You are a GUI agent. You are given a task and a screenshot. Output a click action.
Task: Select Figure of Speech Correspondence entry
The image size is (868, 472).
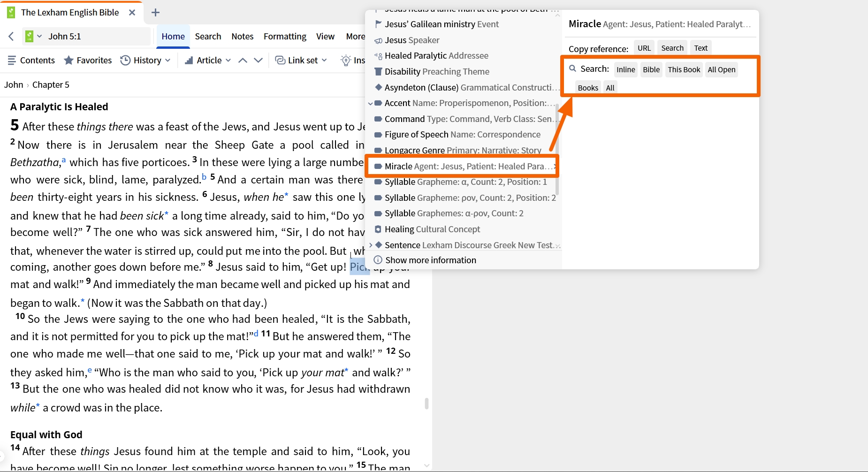click(x=464, y=134)
